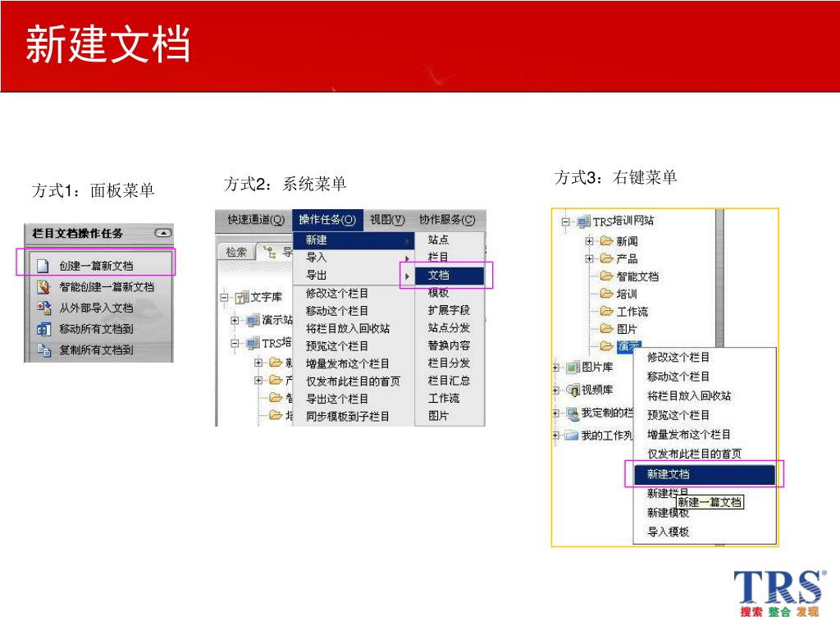Expand the 新闻 folder node
This screenshot has width=840, height=630.
[589, 241]
